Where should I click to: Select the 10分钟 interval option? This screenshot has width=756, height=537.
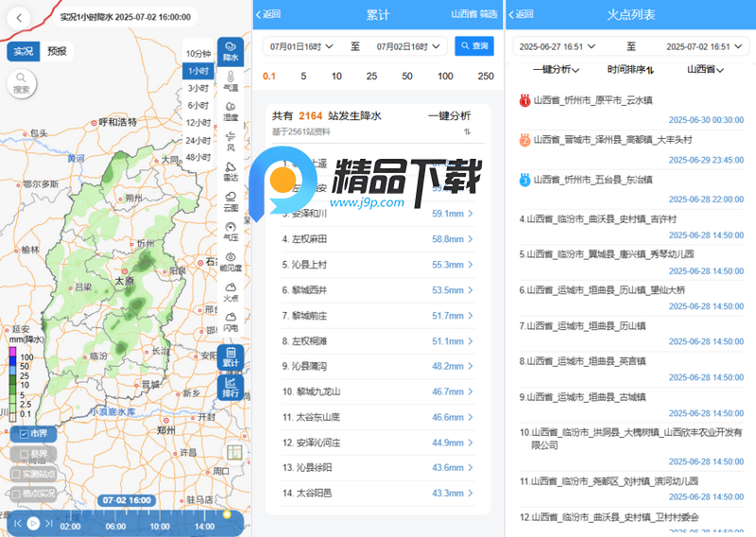coord(198,54)
